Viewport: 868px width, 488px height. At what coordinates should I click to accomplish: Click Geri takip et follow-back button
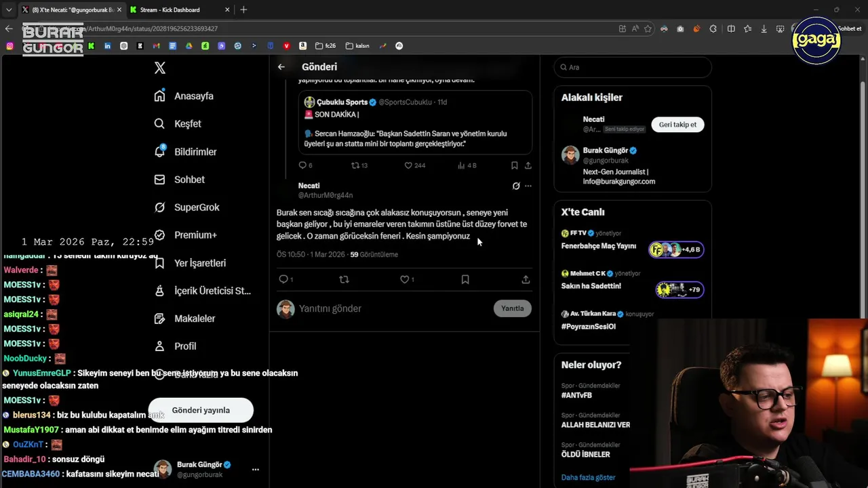pyautogui.click(x=677, y=125)
